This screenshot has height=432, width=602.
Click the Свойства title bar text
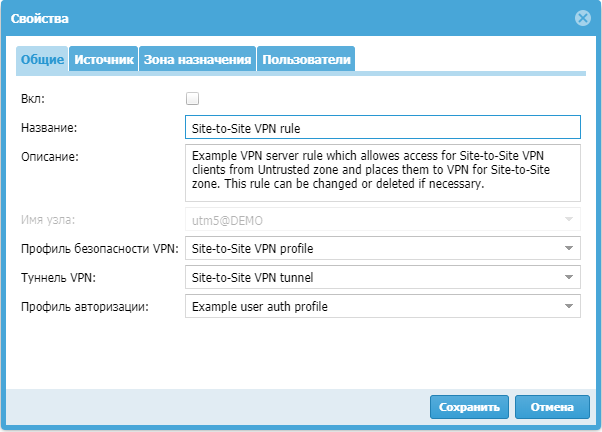(x=41, y=18)
